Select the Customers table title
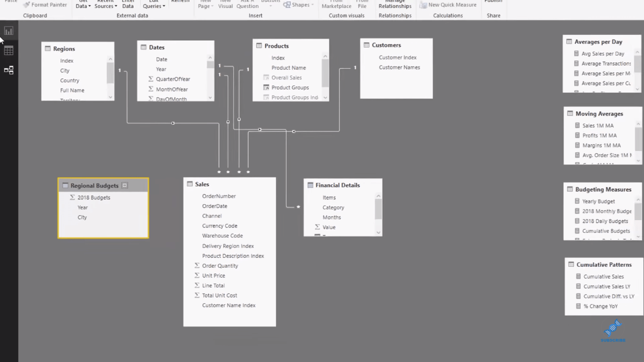Image resolution: width=644 pixels, height=362 pixels. click(387, 45)
